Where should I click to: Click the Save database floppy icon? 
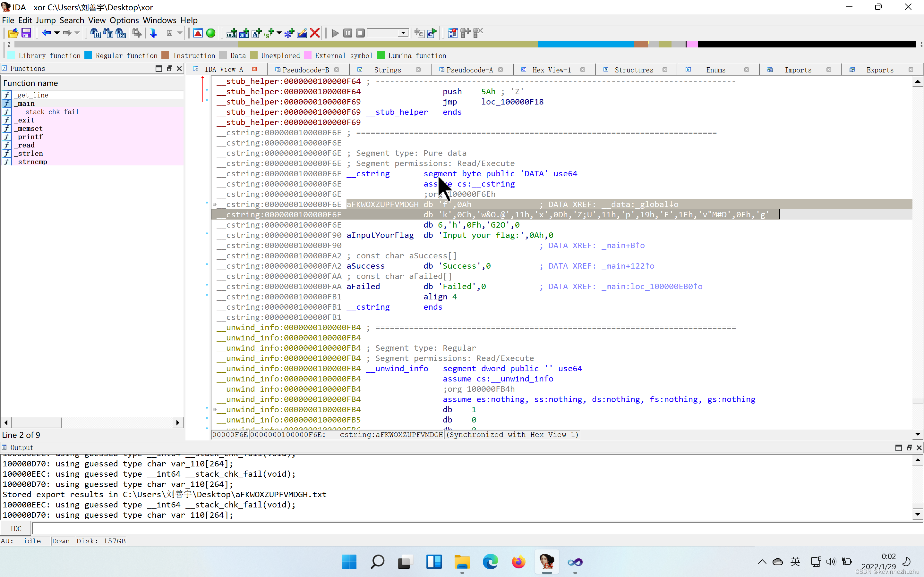tap(26, 33)
